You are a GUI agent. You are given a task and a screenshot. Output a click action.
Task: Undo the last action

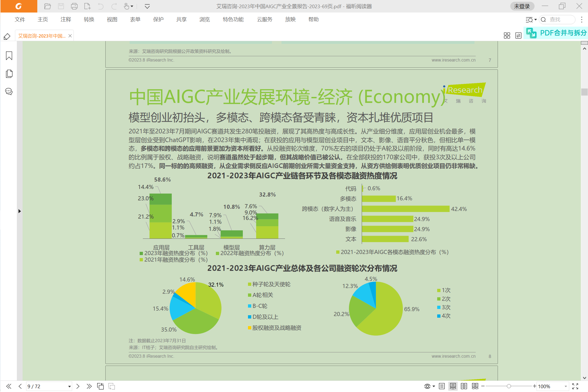pos(101,6)
